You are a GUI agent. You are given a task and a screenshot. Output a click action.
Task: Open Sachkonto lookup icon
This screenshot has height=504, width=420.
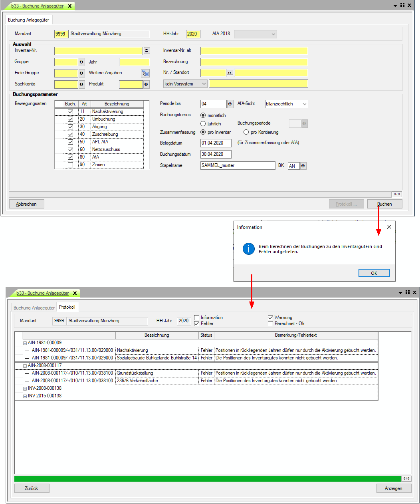point(81,84)
